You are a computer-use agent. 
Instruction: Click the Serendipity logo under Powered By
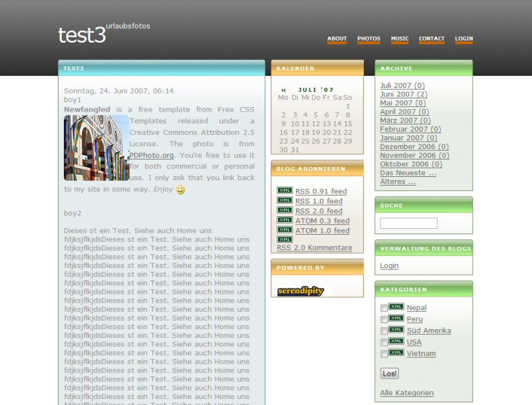[x=301, y=291]
